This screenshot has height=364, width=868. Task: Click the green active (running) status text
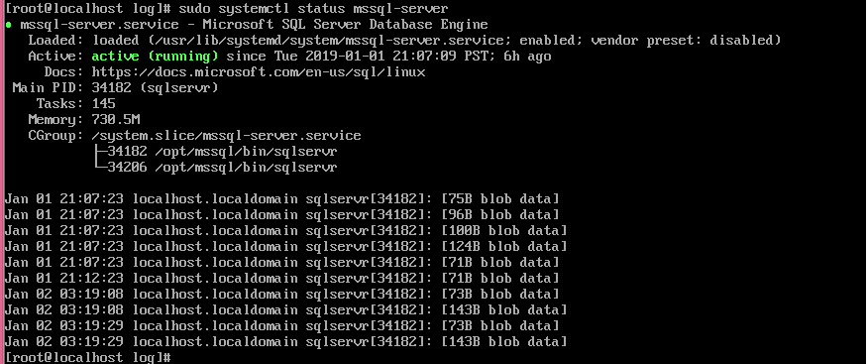tap(155, 57)
